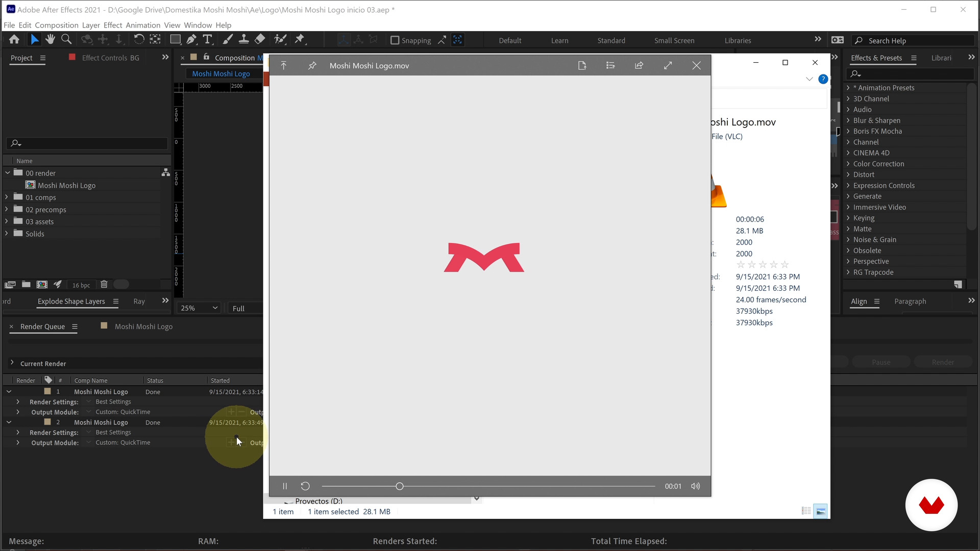The height and width of the screenshot is (551, 980).
Task: Open the File menu
Action: [x=9, y=25]
